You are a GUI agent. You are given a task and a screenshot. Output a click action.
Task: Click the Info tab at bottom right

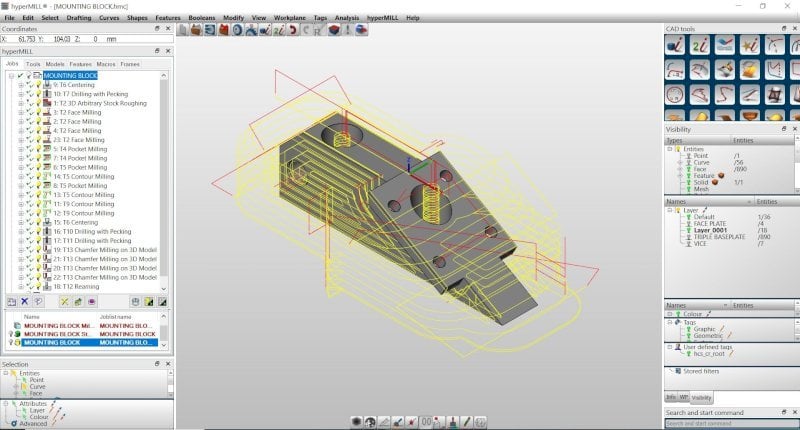(x=671, y=397)
